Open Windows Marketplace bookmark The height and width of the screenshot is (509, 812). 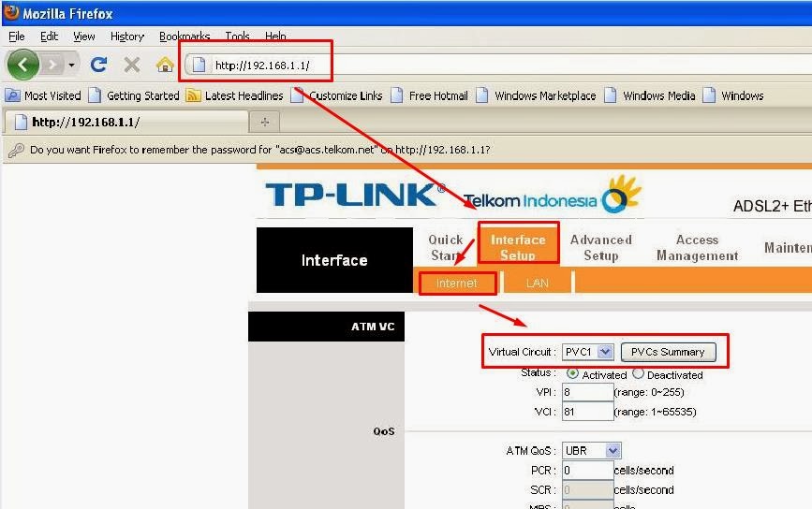coord(536,95)
